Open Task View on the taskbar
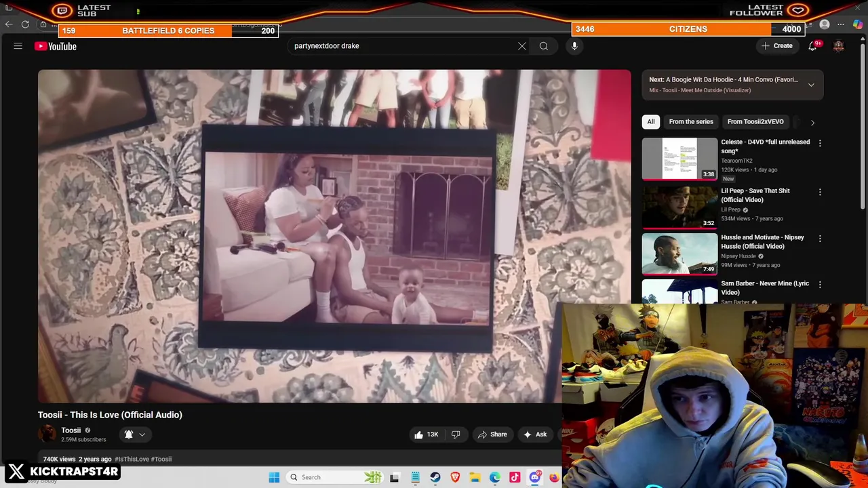Screen dimensions: 868x488 395,477
